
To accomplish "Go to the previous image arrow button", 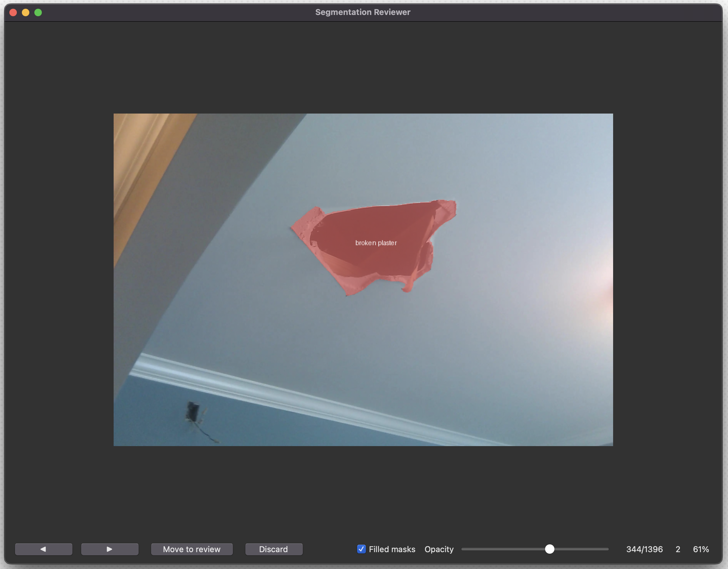I will (x=43, y=549).
